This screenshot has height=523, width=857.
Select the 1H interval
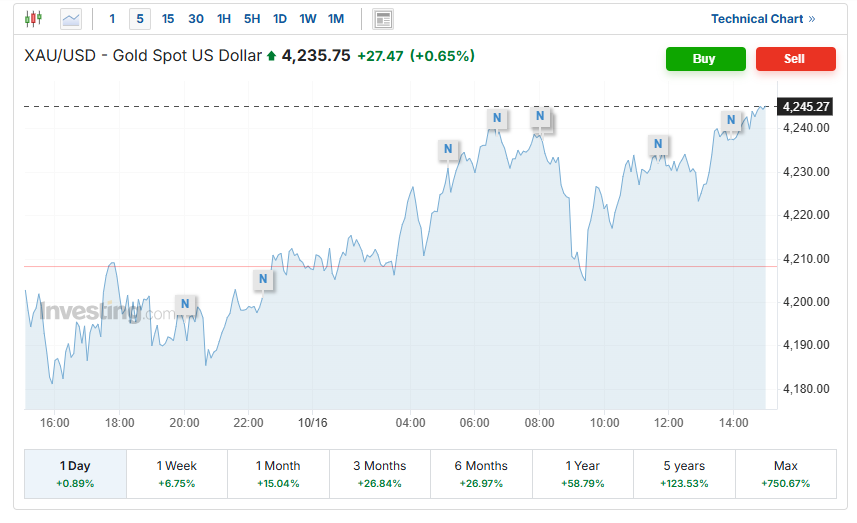(224, 19)
